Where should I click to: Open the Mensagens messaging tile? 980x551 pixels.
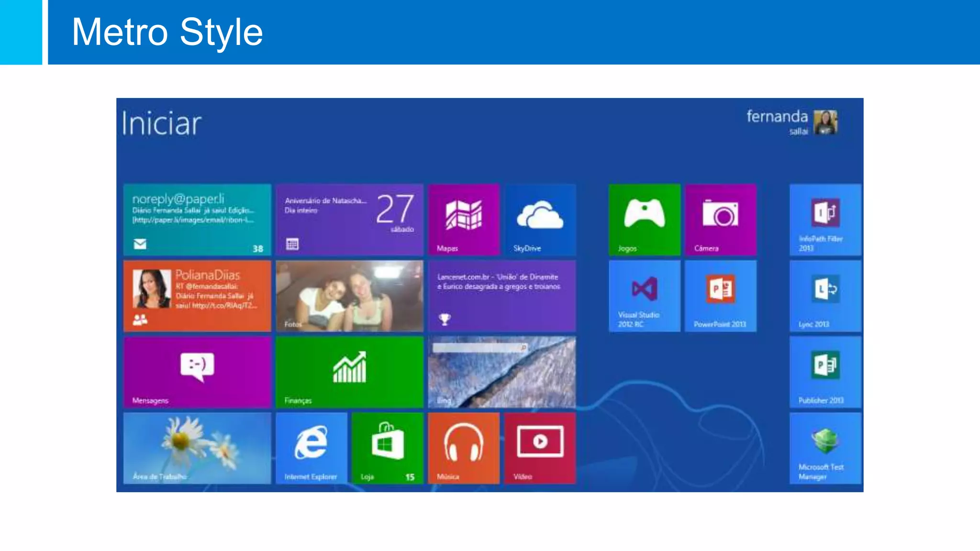tap(197, 372)
